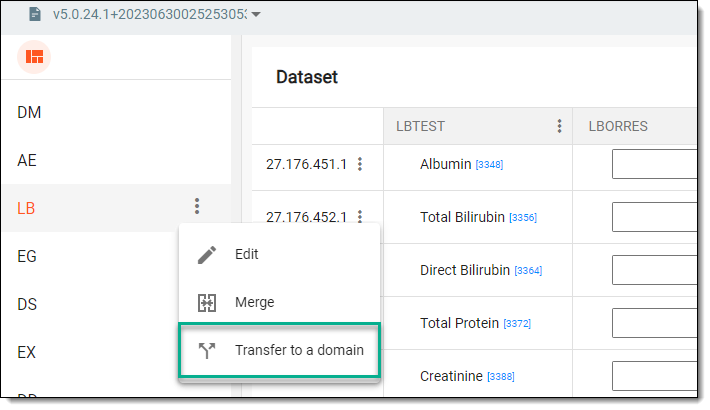Screen dimensions: 710x410
Task: Click the LBORRES field for Direct Bilirubin
Action: pos(654,270)
